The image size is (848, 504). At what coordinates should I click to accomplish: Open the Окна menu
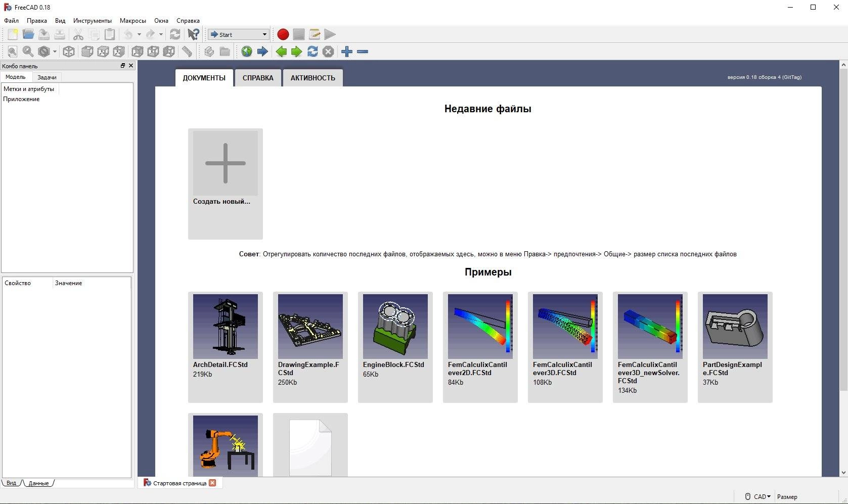point(161,21)
